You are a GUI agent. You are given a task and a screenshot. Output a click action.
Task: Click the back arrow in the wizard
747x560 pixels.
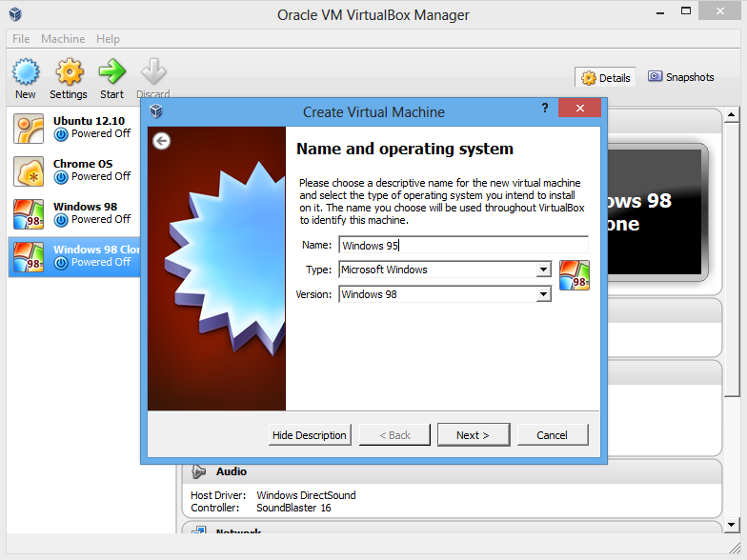(162, 141)
